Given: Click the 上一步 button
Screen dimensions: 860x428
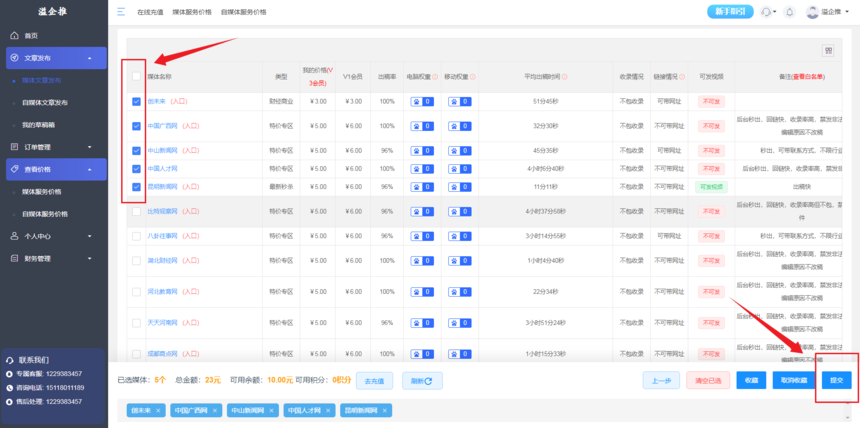Looking at the screenshot, I should pyautogui.click(x=661, y=380).
